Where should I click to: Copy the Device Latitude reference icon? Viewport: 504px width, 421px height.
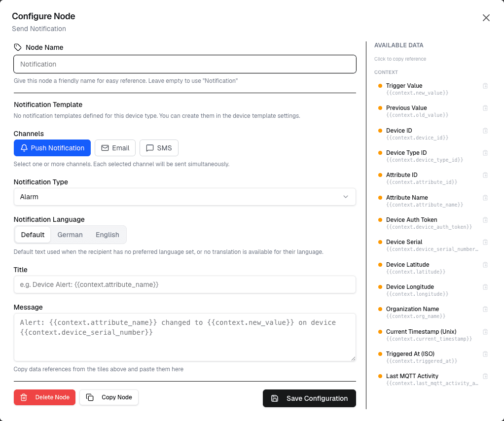pyautogui.click(x=485, y=265)
